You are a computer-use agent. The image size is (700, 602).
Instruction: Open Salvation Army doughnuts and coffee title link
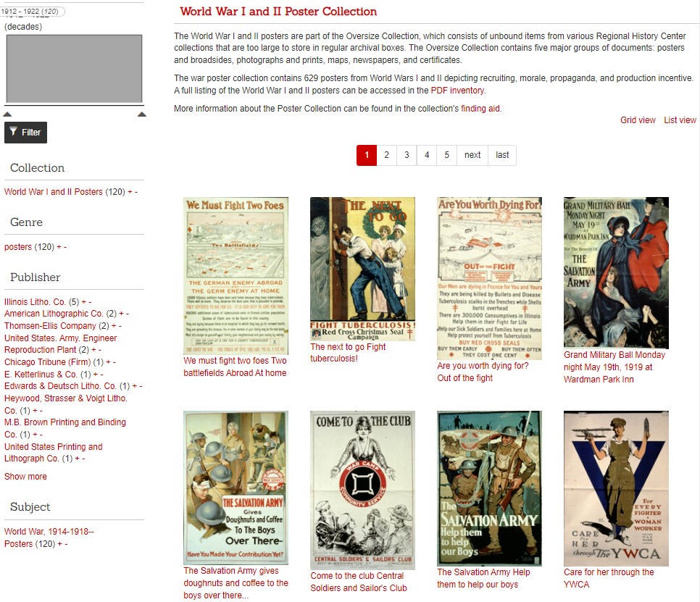[x=236, y=583]
